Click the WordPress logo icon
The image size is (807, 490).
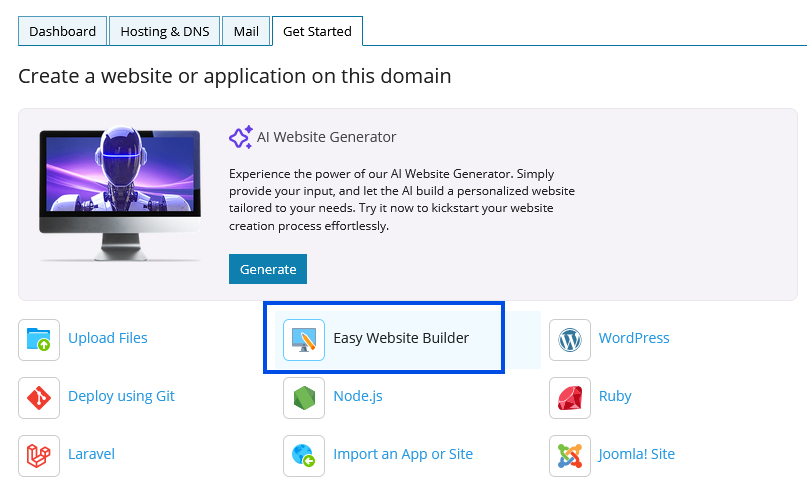[570, 340]
